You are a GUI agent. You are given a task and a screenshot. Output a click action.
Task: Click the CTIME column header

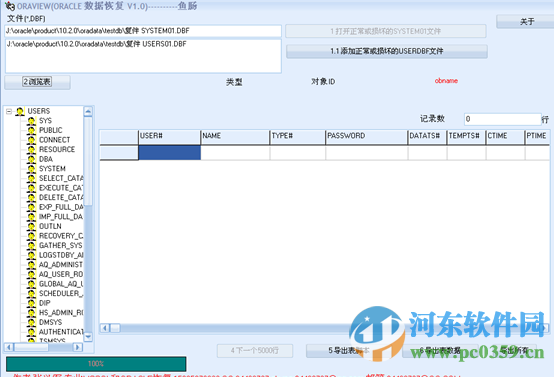point(505,137)
